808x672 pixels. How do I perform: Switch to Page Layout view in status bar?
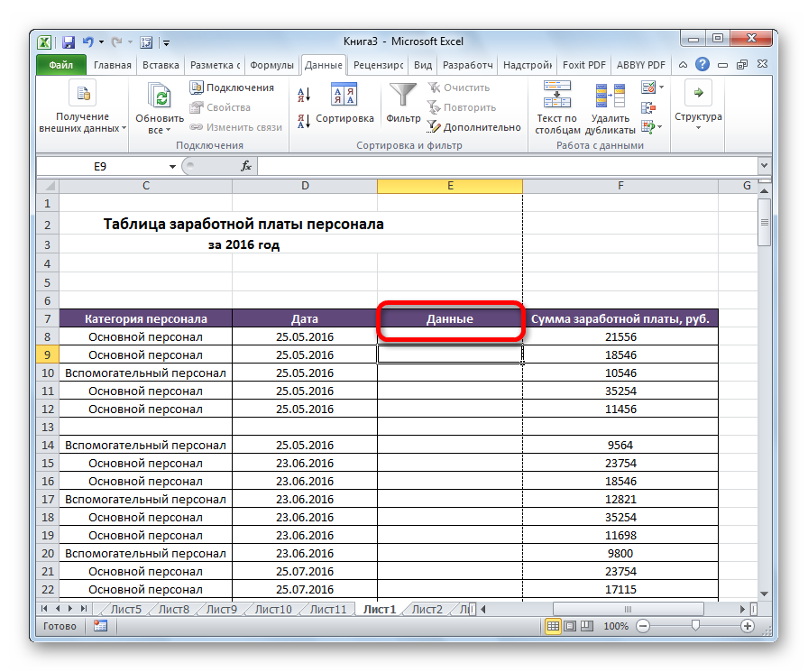572,625
